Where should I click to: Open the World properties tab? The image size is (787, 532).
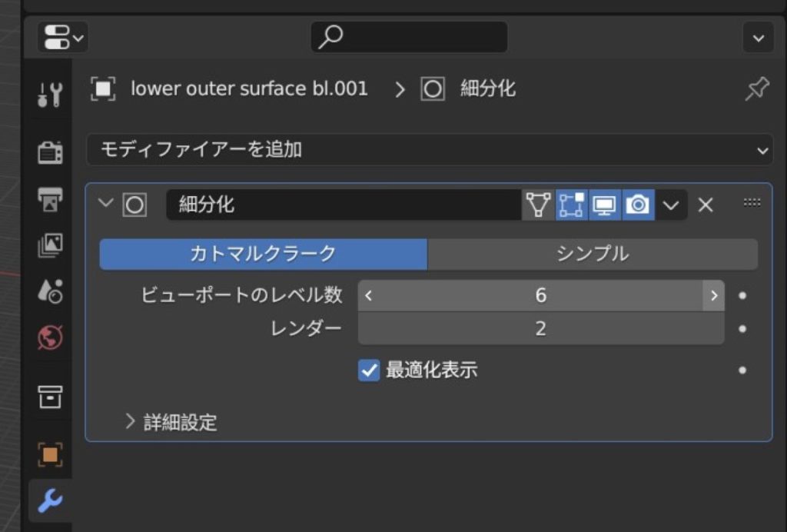(x=50, y=337)
